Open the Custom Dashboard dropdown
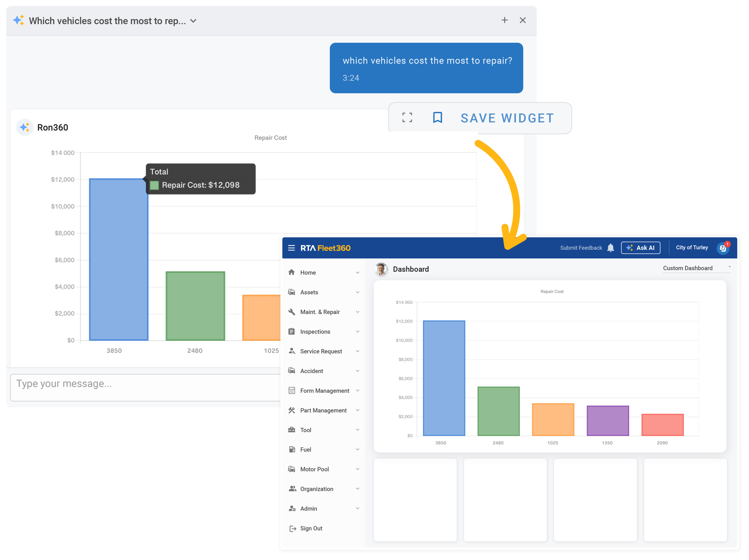The image size is (749, 560). tap(697, 268)
